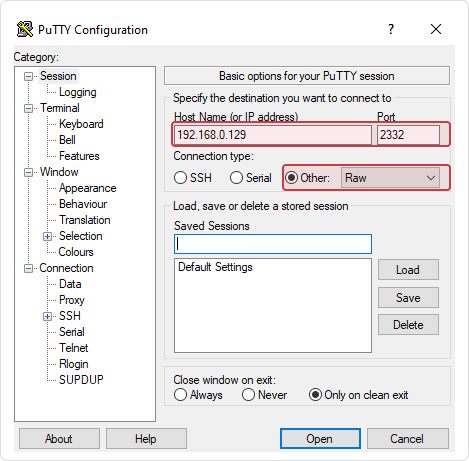Save the current session
This screenshot has width=469, height=461.
408,297
